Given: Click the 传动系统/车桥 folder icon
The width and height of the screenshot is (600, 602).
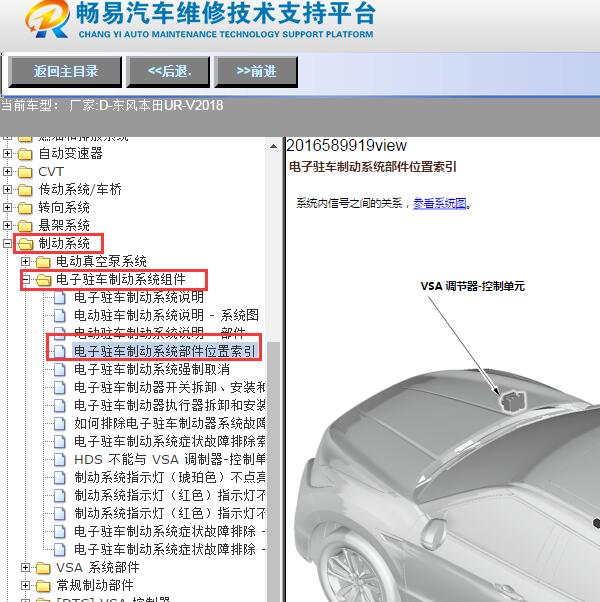Looking at the screenshot, I should coord(25,190).
